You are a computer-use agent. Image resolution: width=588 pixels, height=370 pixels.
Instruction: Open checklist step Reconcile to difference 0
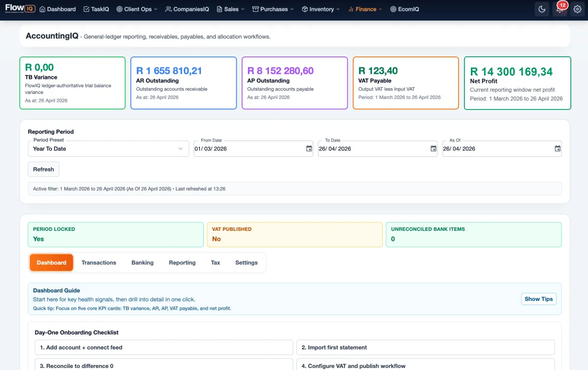point(164,366)
